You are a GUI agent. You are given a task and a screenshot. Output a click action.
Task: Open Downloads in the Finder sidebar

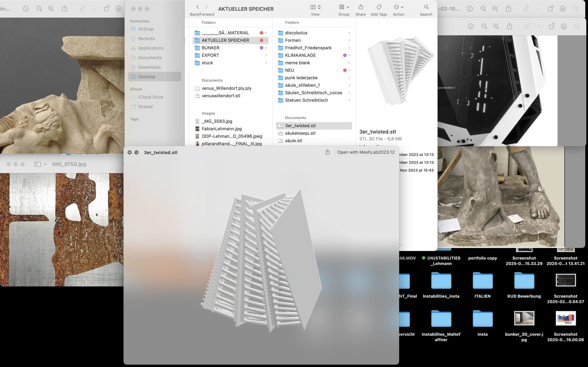tap(149, 67)
